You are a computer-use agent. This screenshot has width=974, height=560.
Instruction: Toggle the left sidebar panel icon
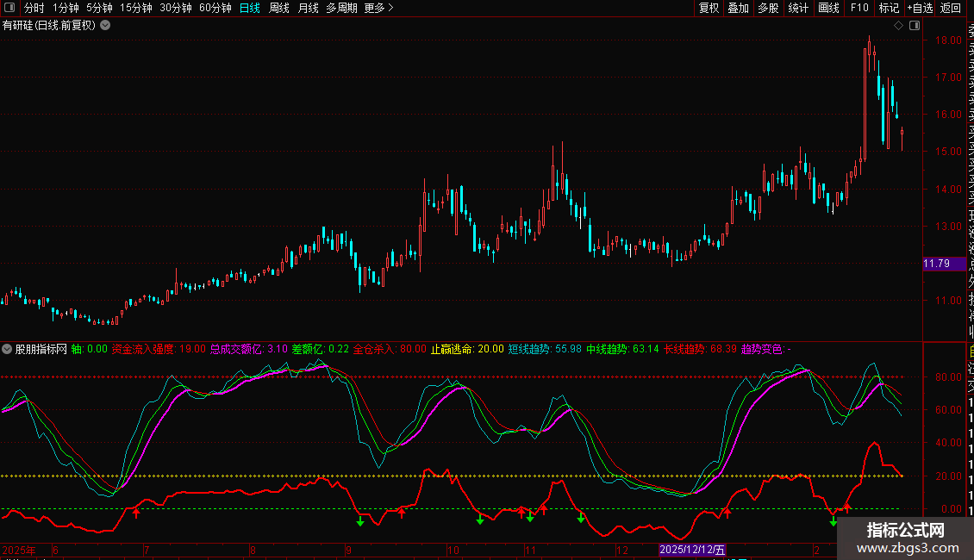click(9, 8)
